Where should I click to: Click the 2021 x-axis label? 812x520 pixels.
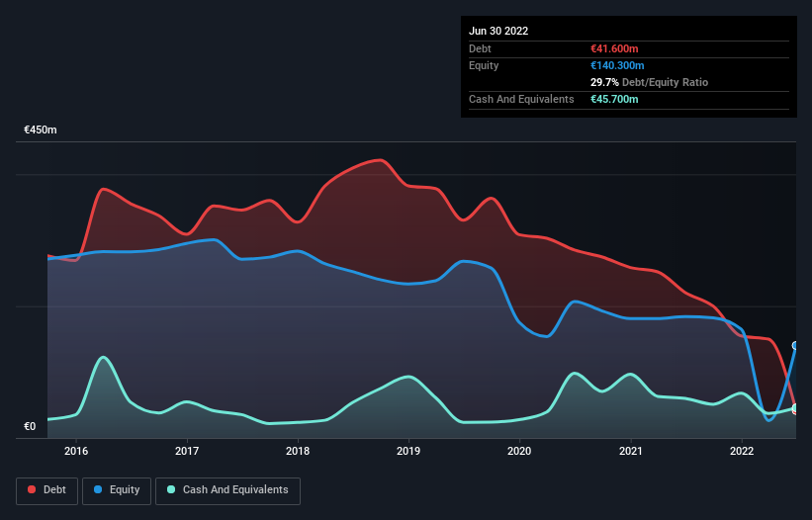click(x=631, y=451)
